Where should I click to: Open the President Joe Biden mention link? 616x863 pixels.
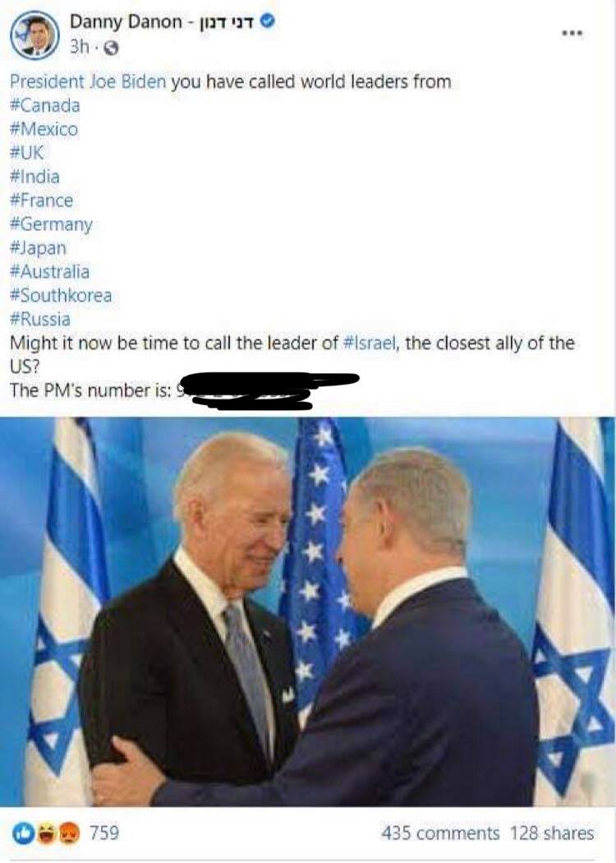[88, 82]
